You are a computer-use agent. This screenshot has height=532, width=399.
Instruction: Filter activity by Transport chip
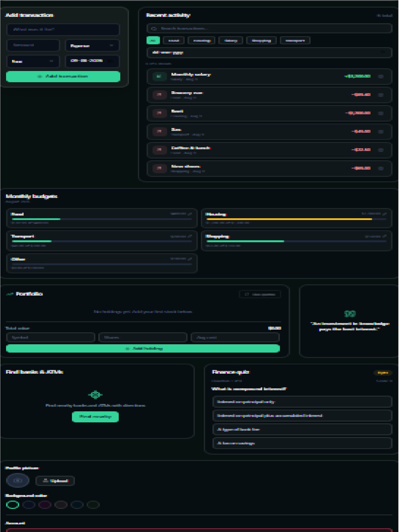[x=295, y=41]
